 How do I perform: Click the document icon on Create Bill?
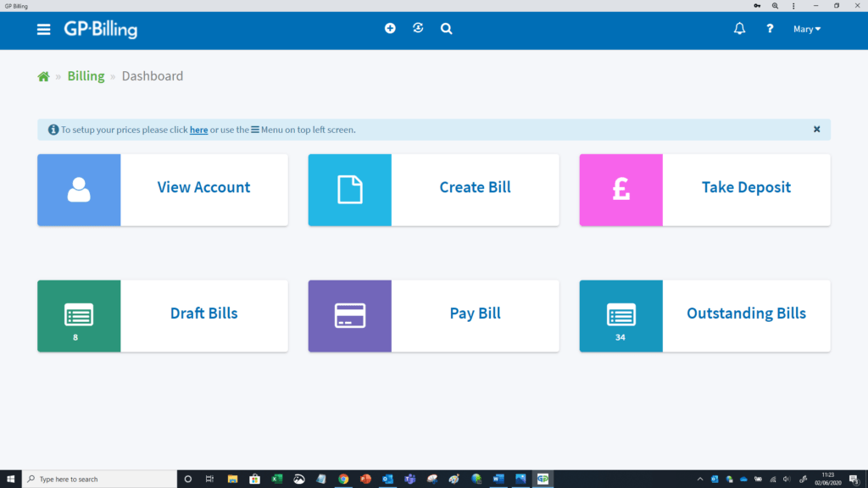pos(349,187)
